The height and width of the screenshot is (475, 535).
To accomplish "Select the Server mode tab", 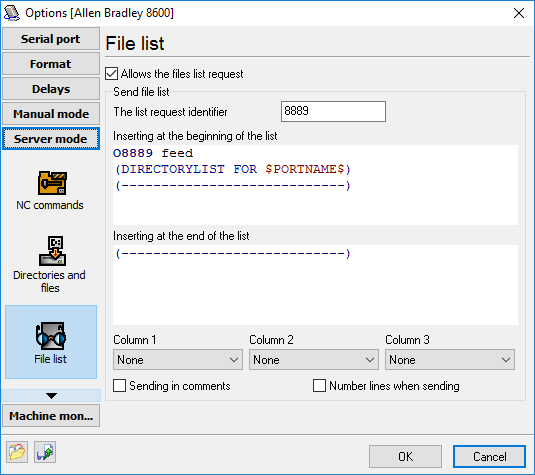I will tap(51, 139).
